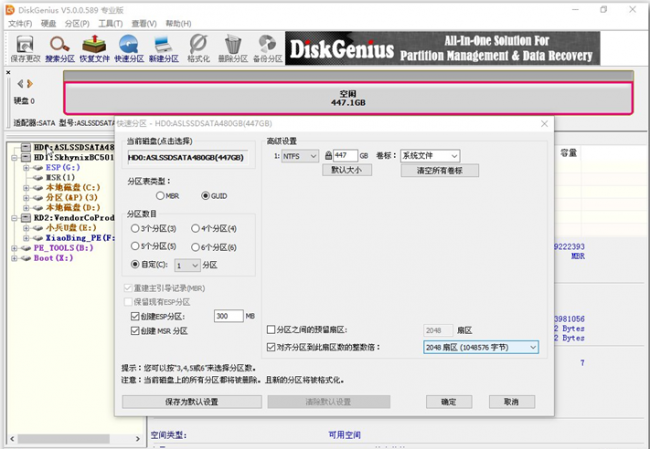
Task: Select 小兵U盘(E:) in the disk tree
Action: click(71, 228)
